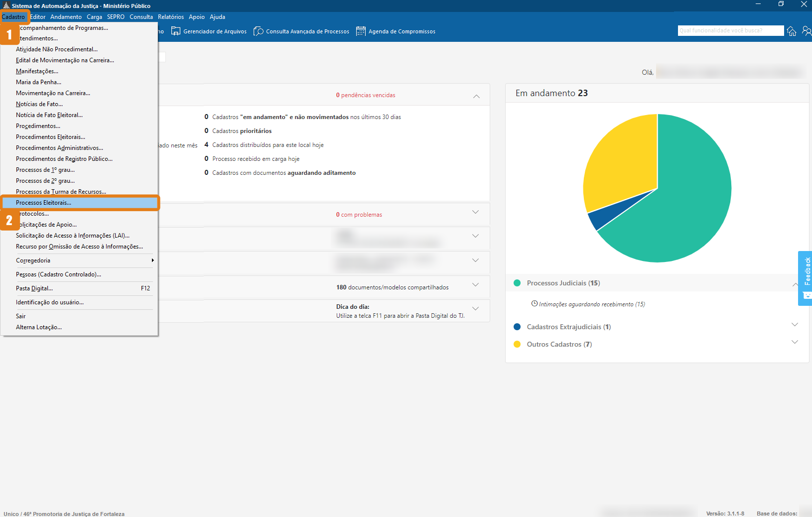The image size is (812, 517).
Task: Open the Relatórios menu
Action: 171,17
